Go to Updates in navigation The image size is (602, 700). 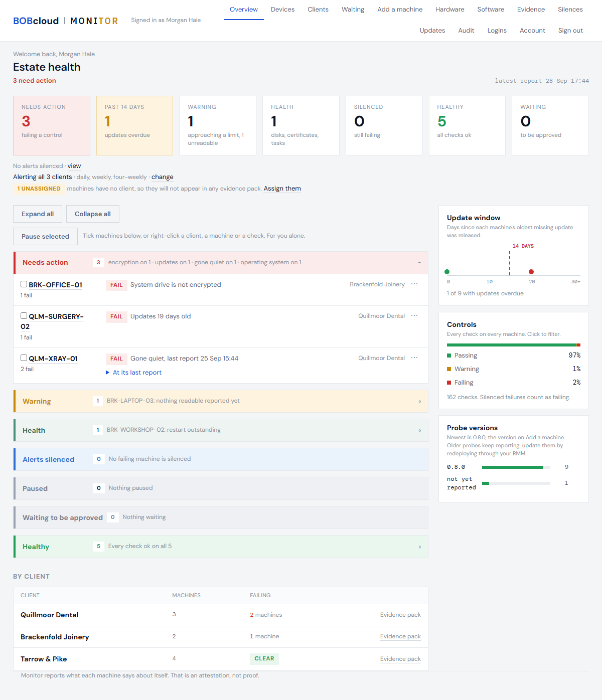pyautogui.click(x=432, y=31)
